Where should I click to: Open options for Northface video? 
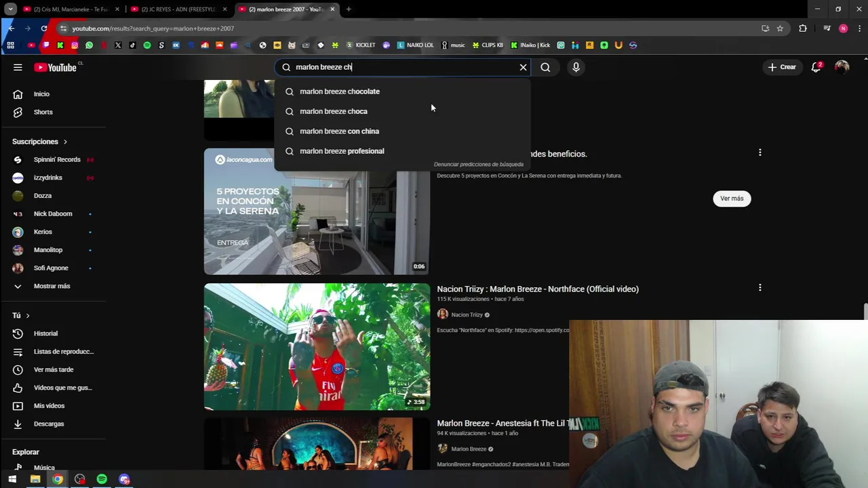759,287
